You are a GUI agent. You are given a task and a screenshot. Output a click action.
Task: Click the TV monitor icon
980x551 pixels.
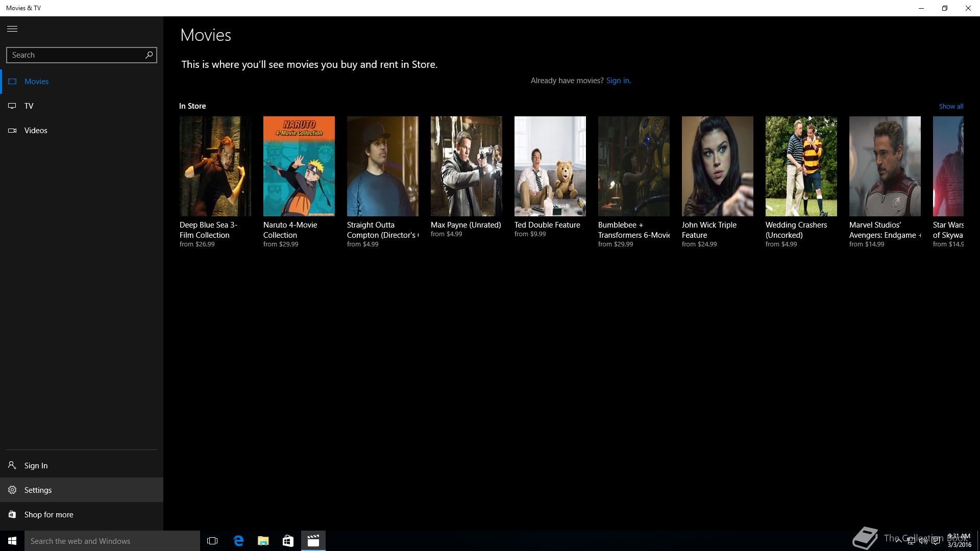coord(12,106)
